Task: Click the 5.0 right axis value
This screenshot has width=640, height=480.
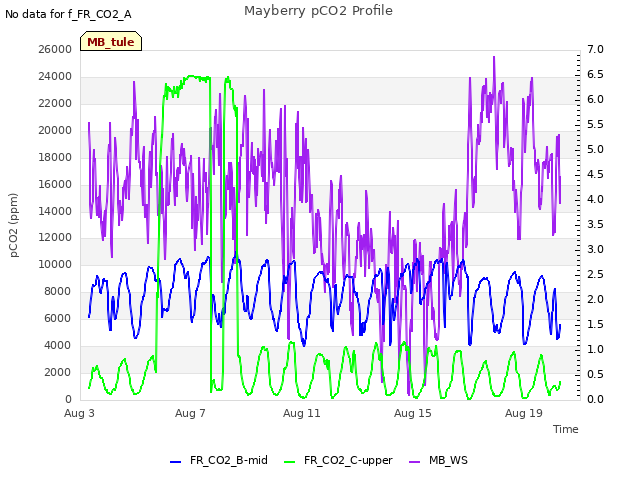Action: (x=595, y=149)
